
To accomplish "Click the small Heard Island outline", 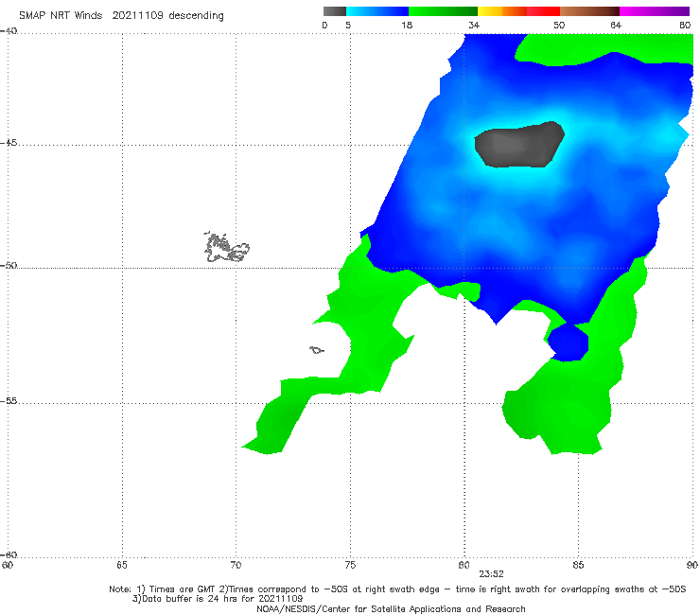I will pyautogui.click(x=317, y=350).
